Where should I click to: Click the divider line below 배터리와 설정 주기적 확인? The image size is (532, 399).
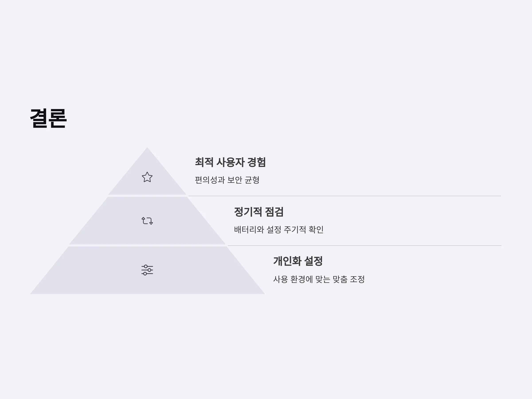(x=364, y=246)
